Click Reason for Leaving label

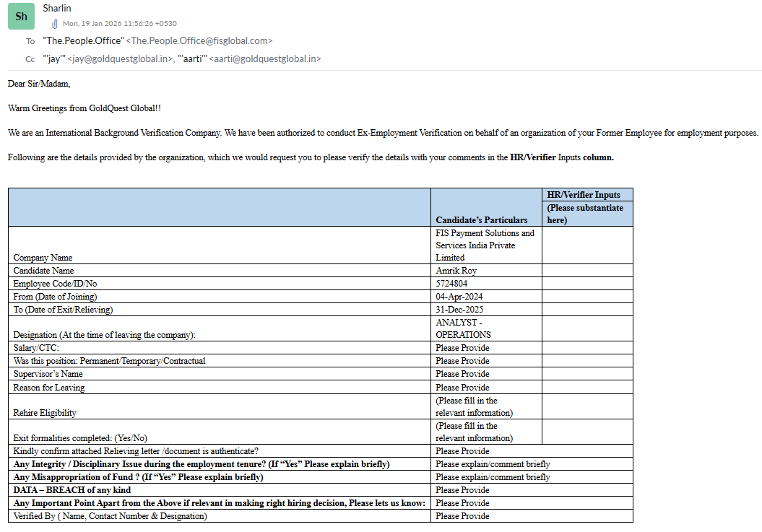coord(49,388)
